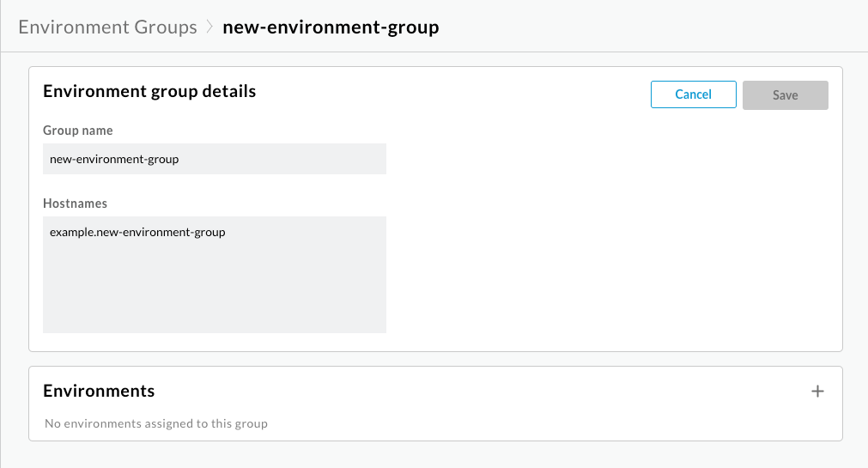Go back via Environment Groups breadcrumb
868x468 pixels.
107,27
